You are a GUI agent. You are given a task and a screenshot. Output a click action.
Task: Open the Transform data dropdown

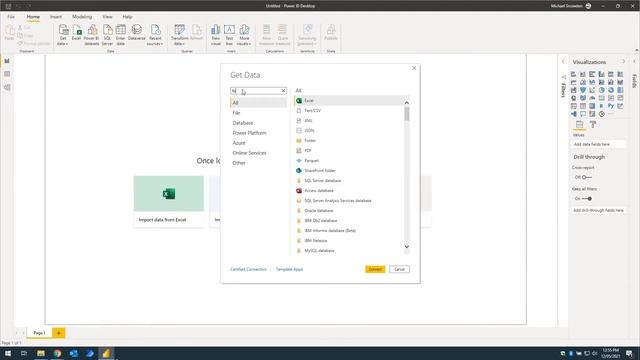[x=180, y=35]
